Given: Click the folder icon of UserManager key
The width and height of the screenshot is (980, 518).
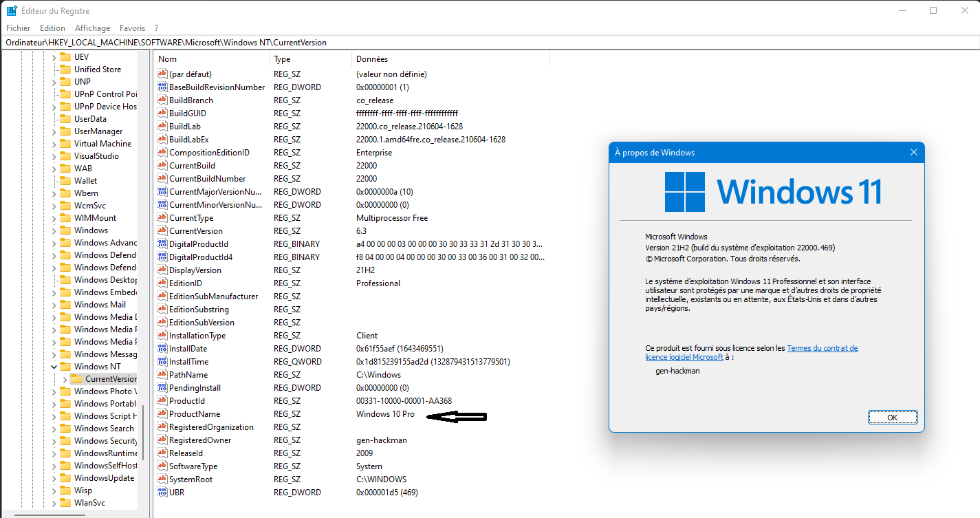Looking at the screenshot, I should point(65,131).
